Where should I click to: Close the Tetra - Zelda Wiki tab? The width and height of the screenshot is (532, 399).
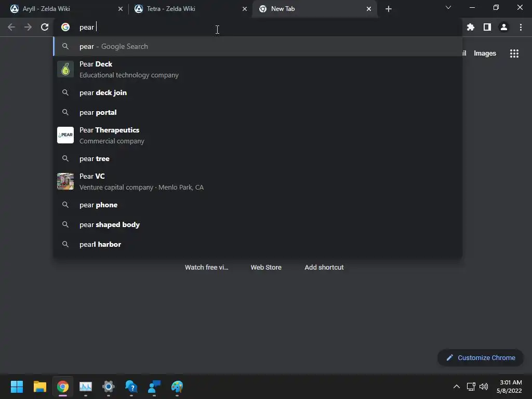click(245, 9)
